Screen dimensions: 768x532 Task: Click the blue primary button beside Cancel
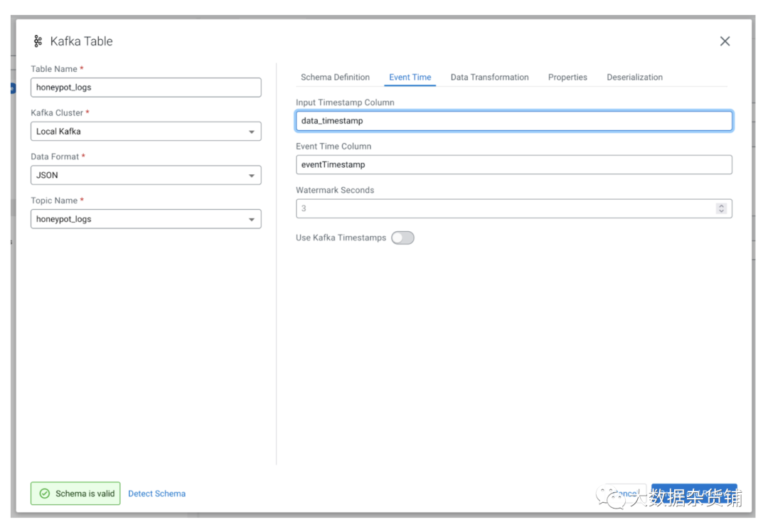(694, 493)
